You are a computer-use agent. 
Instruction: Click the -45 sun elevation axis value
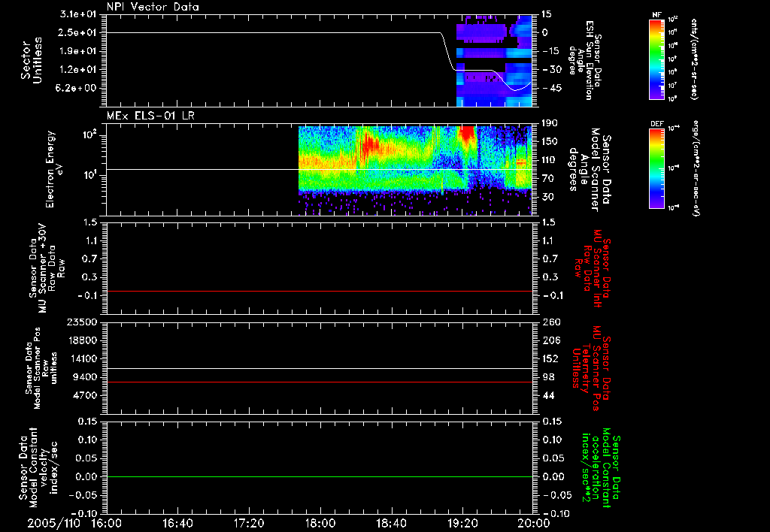pyautogui.click(x=551, y=89)
